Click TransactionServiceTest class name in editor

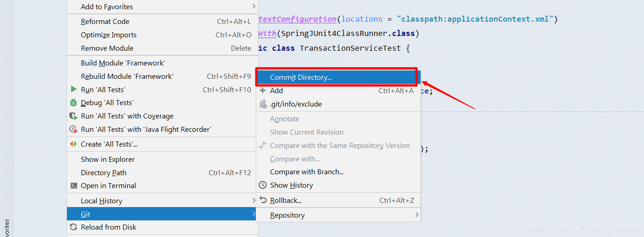tap(350, 48)
